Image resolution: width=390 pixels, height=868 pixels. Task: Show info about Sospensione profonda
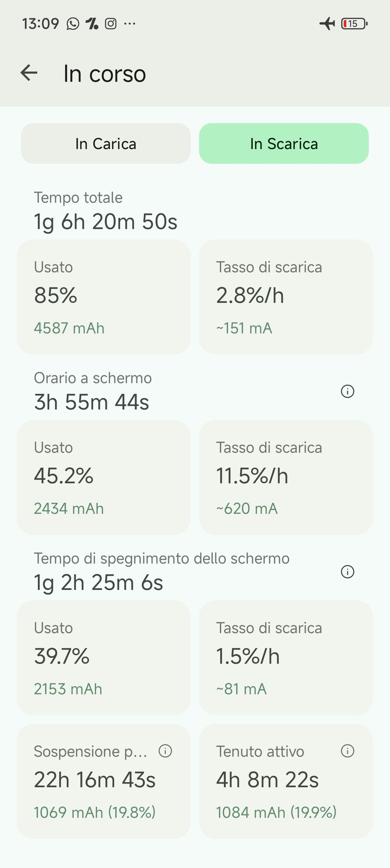[165, 751]
